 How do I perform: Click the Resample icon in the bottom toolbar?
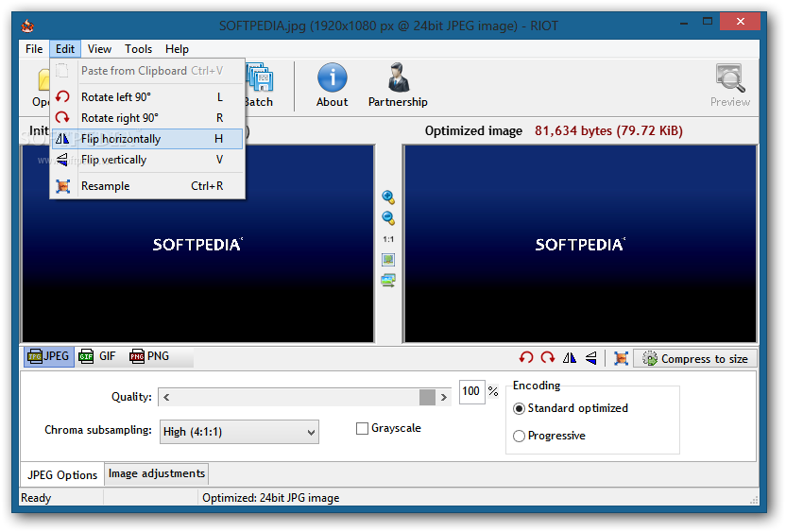[621, 358]
